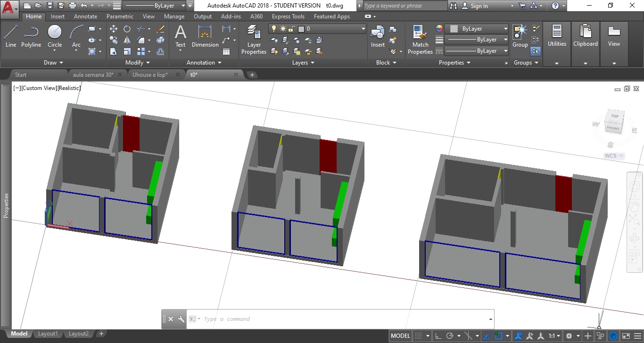Toggle Polar tracking in status bar
644x343 pixels.
point(450,336)
